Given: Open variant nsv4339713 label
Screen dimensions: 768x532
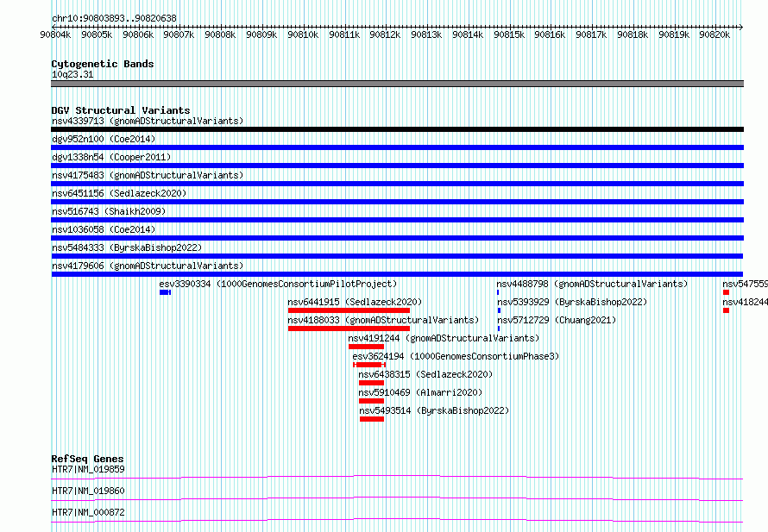Looking at the screenshot, I should coord(148,121).
